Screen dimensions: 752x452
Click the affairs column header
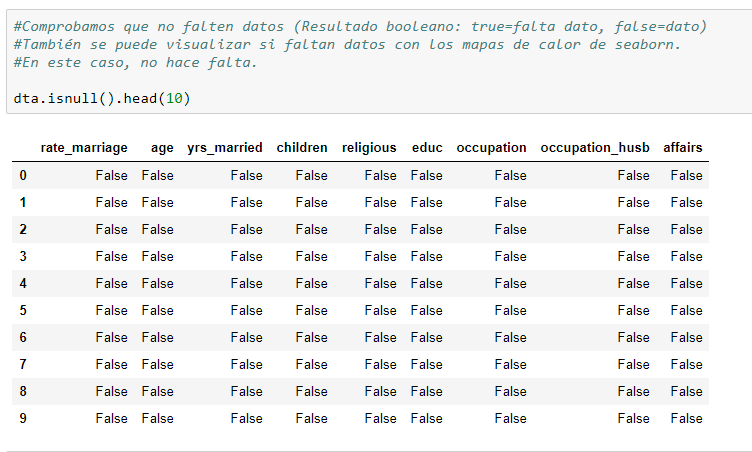(683, 148)
